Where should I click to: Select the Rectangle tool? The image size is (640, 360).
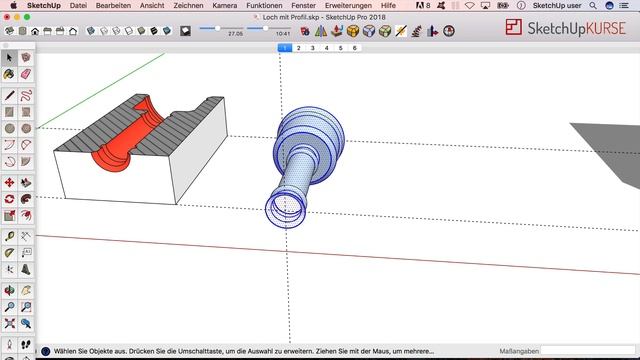[x=9, y=112]
